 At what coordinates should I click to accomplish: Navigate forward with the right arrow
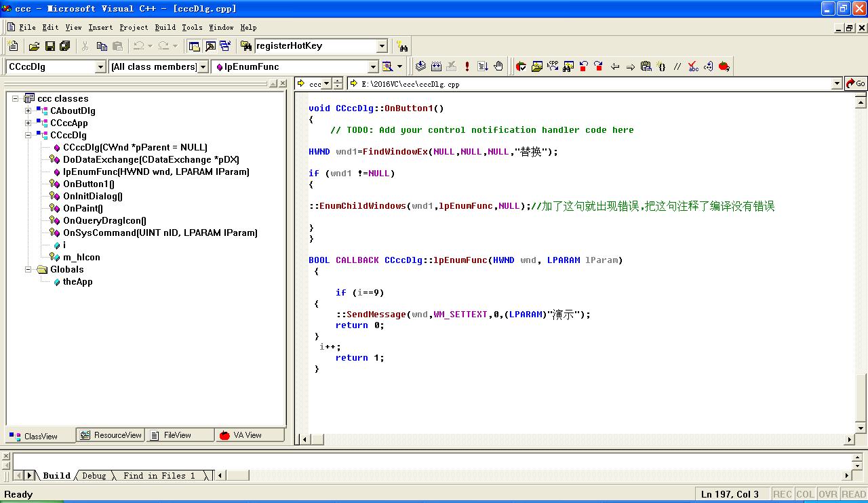[631, 66]
